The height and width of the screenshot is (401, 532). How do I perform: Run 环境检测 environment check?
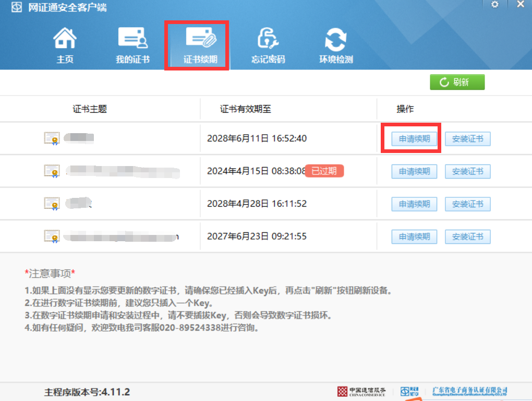point(336,45)
